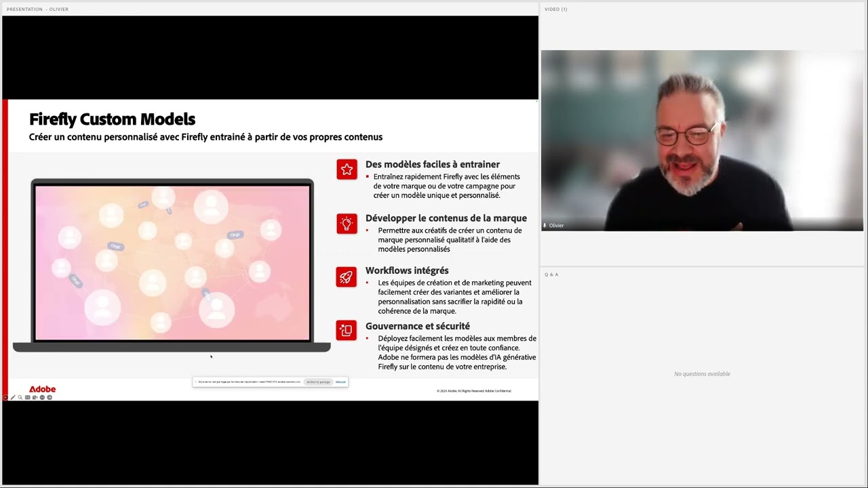Hide the sharing notification with Masquer
This screenshot has width=868, height=488.
(340, 382)
